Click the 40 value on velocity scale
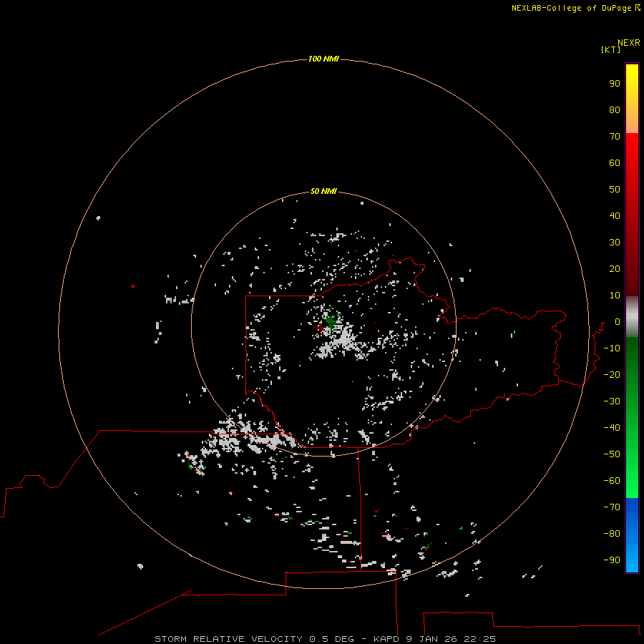Screen dimensions: 644x644 pos(615,216)
